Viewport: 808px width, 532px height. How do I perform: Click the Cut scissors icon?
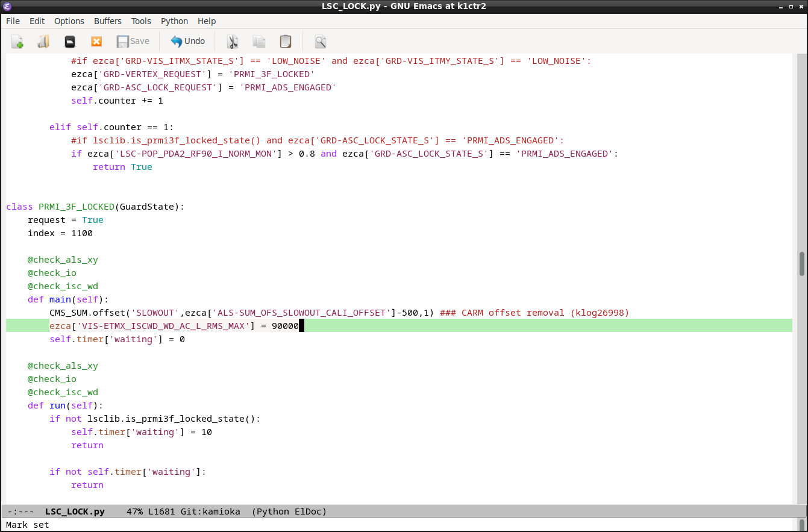click(233, 42)
